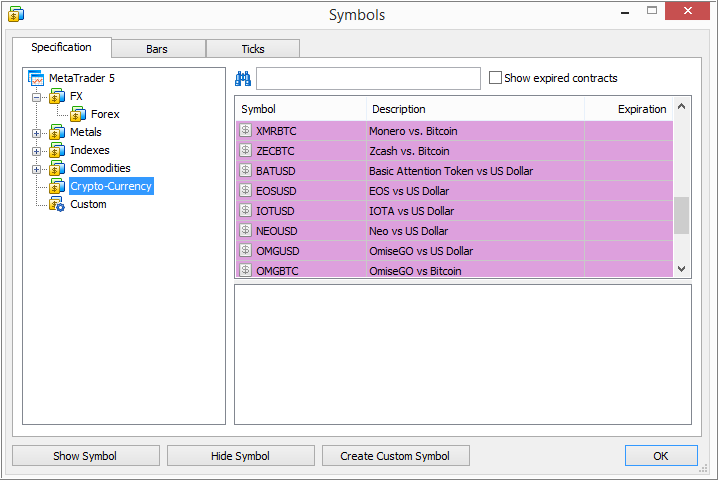Click the Custom folder gear icon
Viewport: 718px width, 480px height.
click(x=57, y=204)
